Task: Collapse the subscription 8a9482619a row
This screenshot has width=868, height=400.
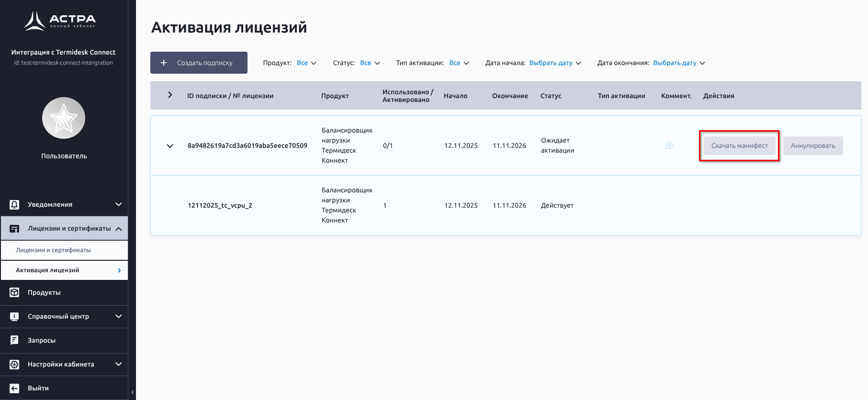Action: (x=170, y=146)
